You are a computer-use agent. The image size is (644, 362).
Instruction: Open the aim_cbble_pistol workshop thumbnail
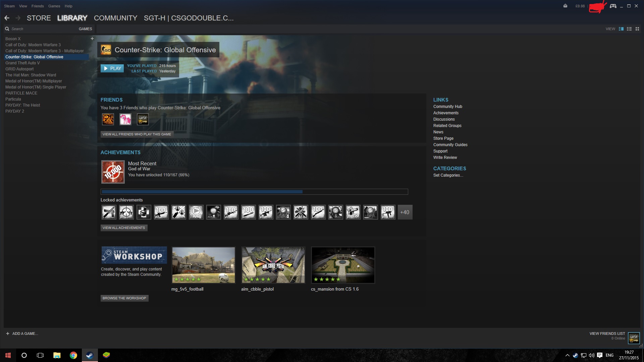click(273, 265)
